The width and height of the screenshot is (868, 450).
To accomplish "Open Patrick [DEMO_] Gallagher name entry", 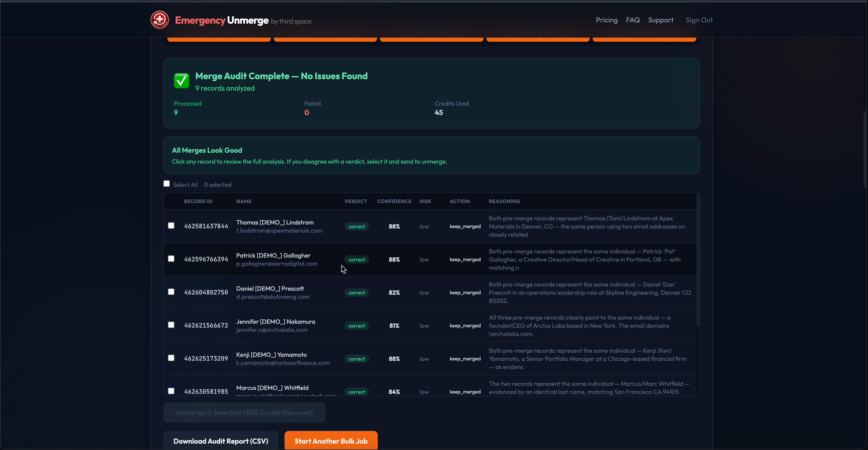I will [x=273, y=255].
